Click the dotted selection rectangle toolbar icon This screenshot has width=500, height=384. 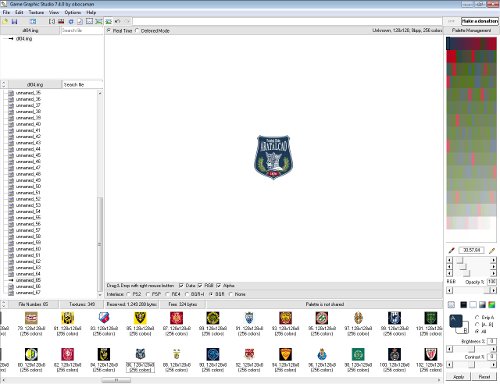tap(89, 21)
